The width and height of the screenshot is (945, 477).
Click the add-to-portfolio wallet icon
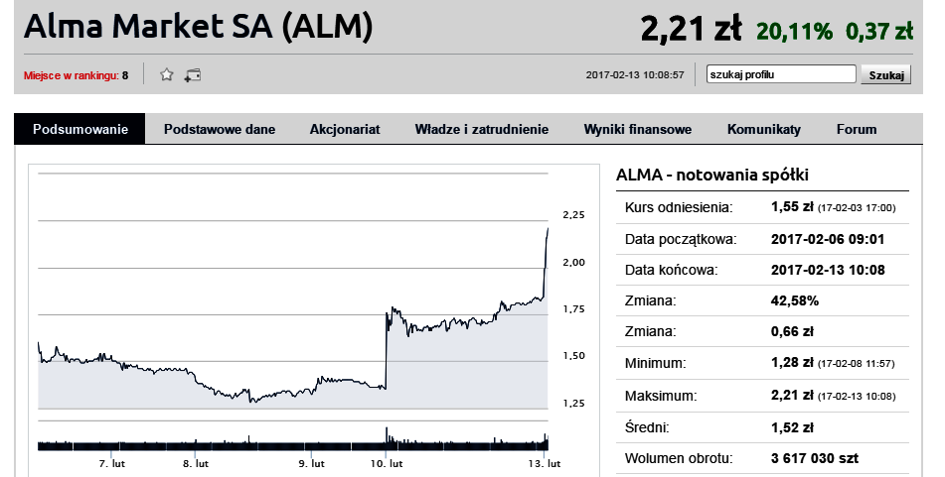click(192, 75)
